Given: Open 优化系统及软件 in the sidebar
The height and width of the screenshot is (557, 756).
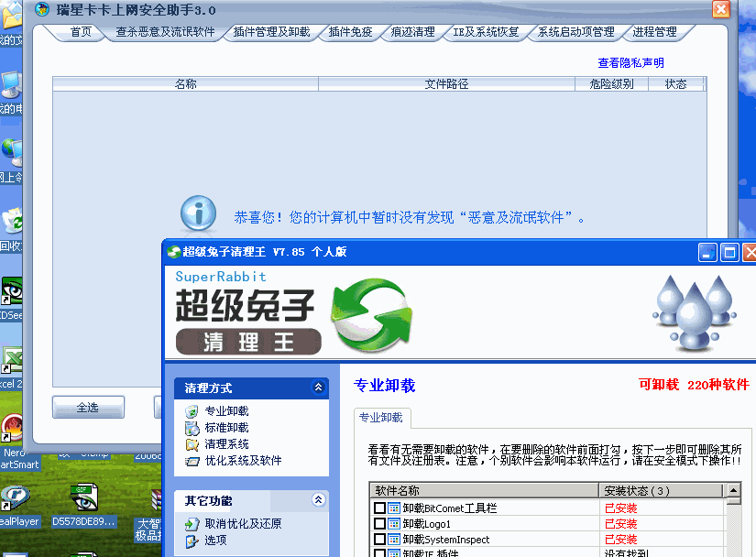Looking at the screenshot, I should tap(242, 461).
